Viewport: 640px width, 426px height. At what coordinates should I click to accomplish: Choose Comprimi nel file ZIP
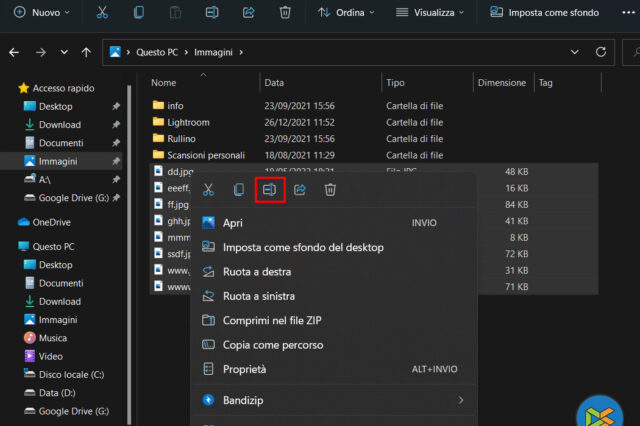pyautogui.click(x=272, y=320)
